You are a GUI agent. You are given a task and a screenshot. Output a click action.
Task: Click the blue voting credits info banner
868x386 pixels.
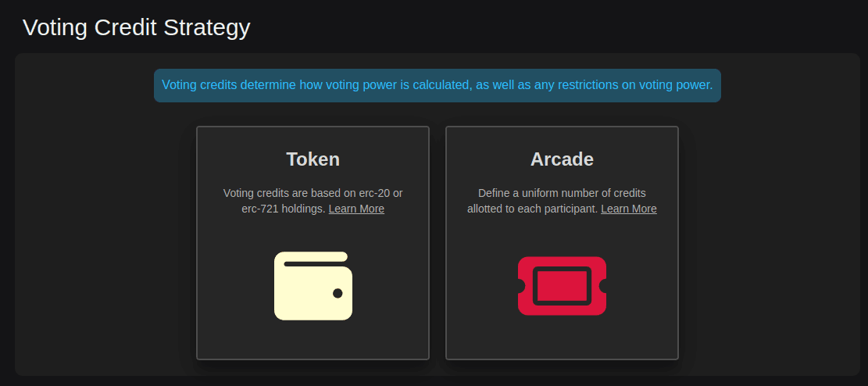click(x=437, y=85)
